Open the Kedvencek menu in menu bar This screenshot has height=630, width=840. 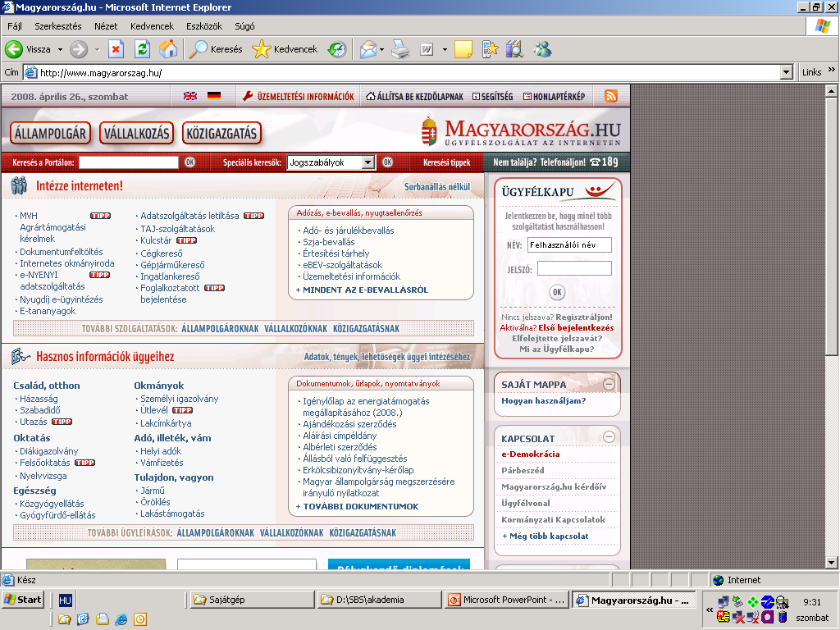[x=152, y=26]
